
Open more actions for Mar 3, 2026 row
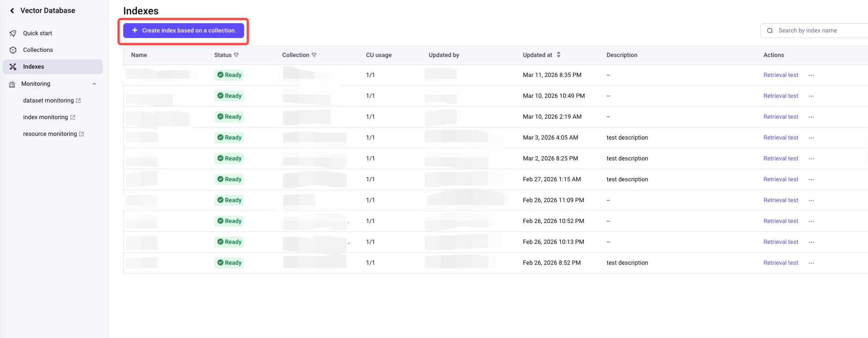[x=811, y=138]
